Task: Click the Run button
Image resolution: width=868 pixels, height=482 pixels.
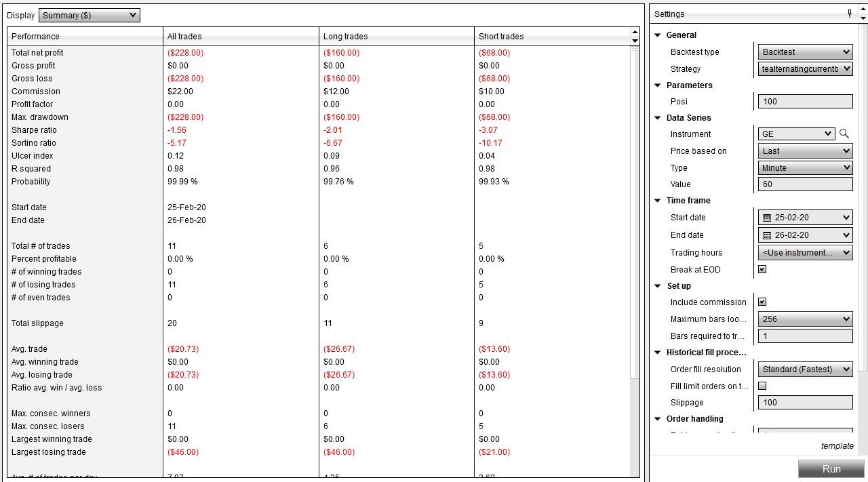Action: pyautogui.click(x=831, y=468)
